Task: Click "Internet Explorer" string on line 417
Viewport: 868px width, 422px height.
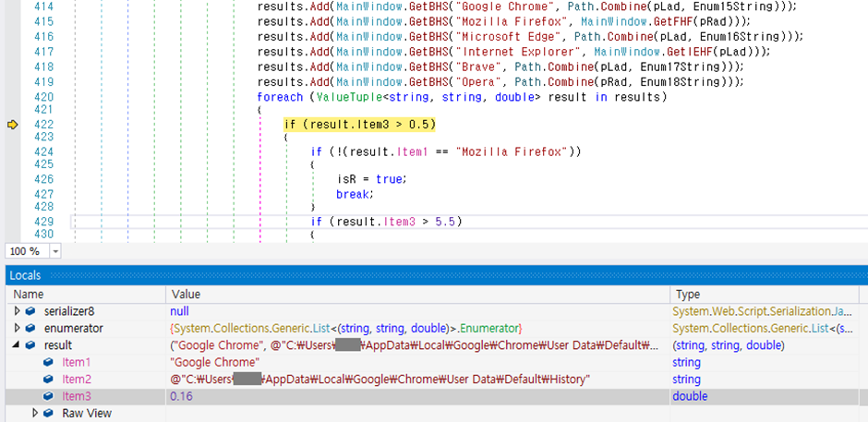Action: click(x=519, y=52)
